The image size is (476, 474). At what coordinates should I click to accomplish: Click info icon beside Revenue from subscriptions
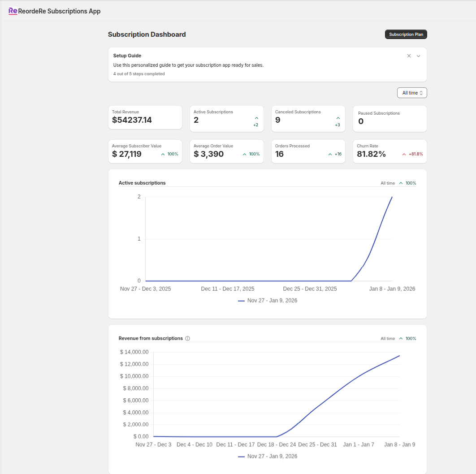[188, 339]
